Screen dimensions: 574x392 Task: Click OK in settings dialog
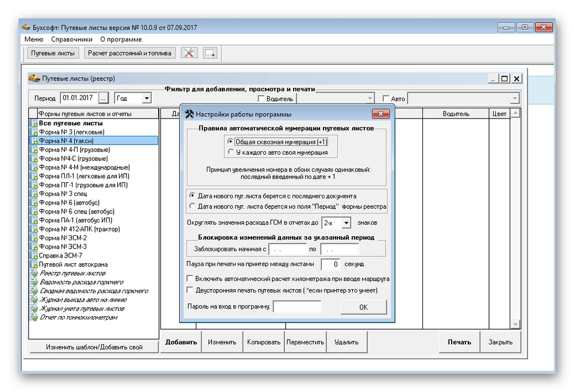click(x=364, y=307)
